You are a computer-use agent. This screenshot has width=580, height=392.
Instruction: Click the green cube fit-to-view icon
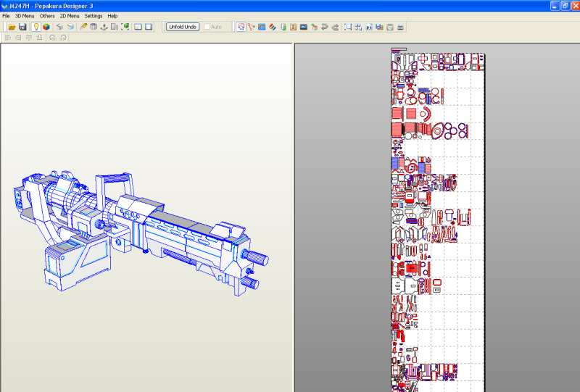pos(125,27)
